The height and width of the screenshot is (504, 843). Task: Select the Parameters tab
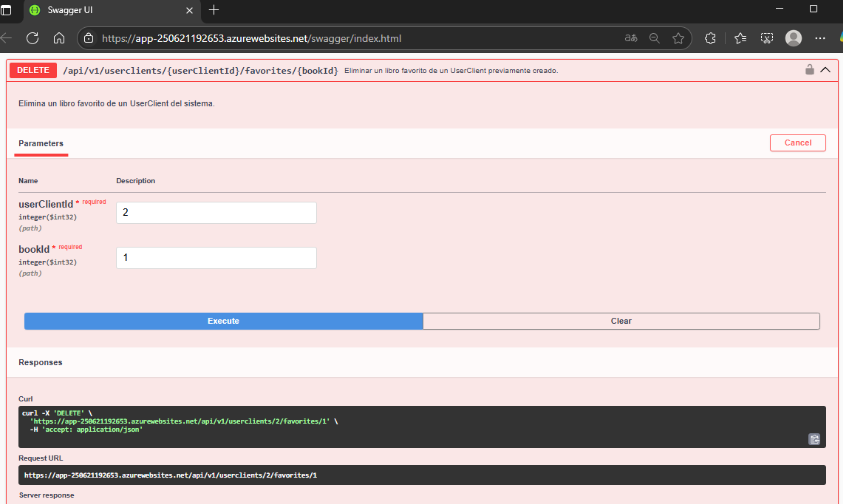click(41, 143)
